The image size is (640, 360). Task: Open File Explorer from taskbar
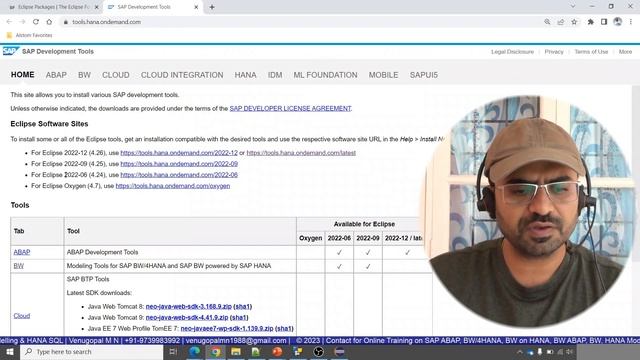[x=236, y=351]
